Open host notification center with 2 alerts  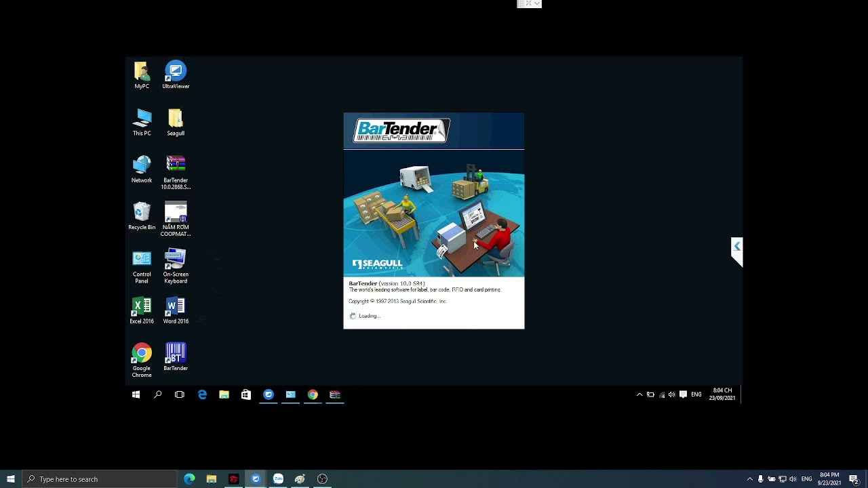854,479
